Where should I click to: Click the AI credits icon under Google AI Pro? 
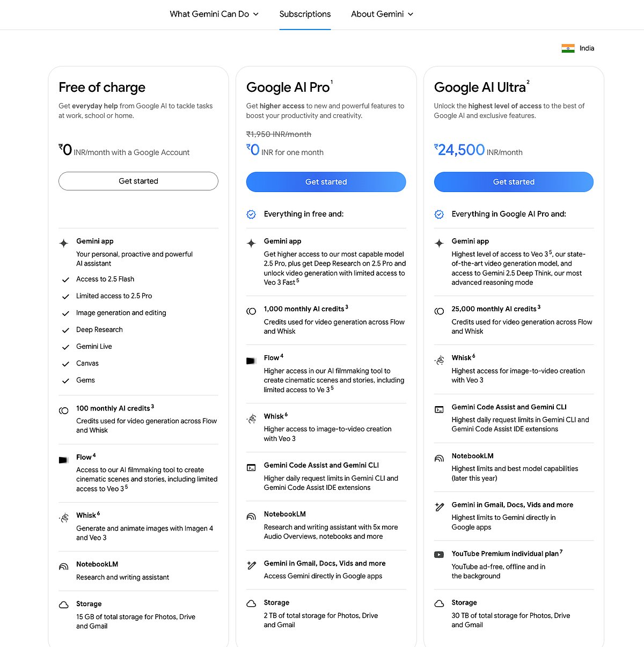[x=251, y=311]
